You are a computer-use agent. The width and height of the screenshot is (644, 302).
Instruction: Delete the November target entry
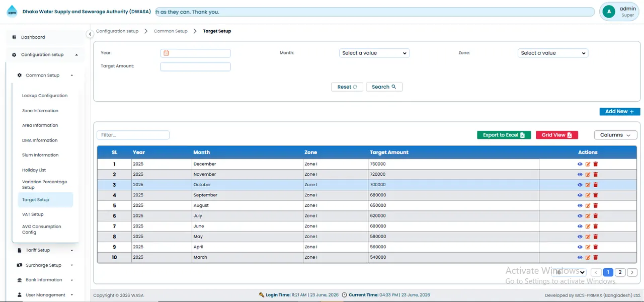click(x=596, y=175)
